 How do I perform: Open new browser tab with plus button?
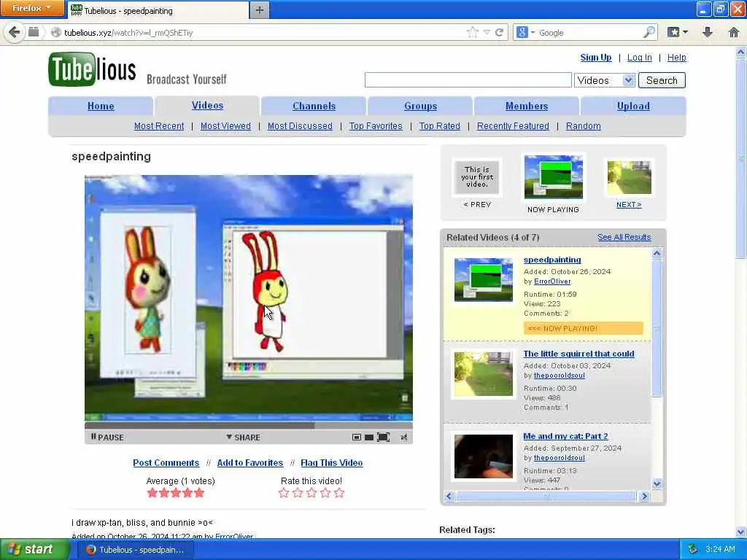click(x=259, y=10)
